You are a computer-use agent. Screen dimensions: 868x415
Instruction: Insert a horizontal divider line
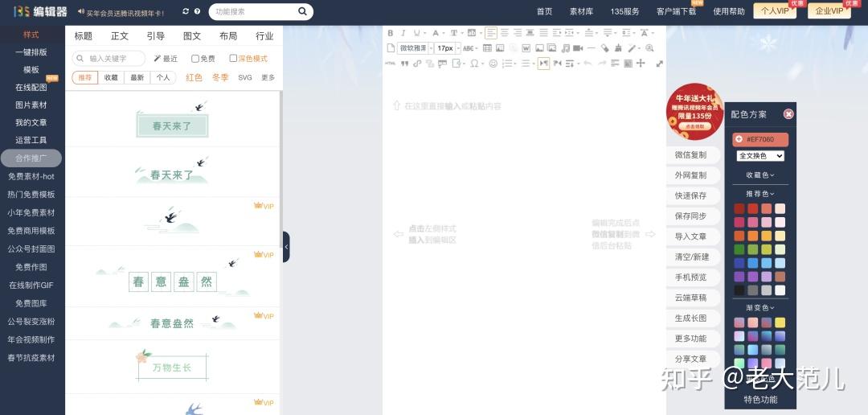(592, 48)
